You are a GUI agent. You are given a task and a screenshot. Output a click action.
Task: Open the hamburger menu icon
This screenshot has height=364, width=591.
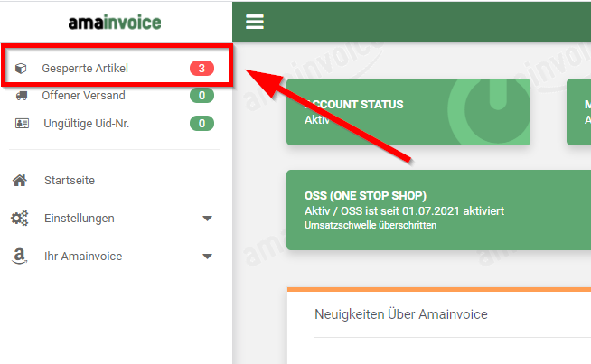pyautogui.click(x=255, y=22)
